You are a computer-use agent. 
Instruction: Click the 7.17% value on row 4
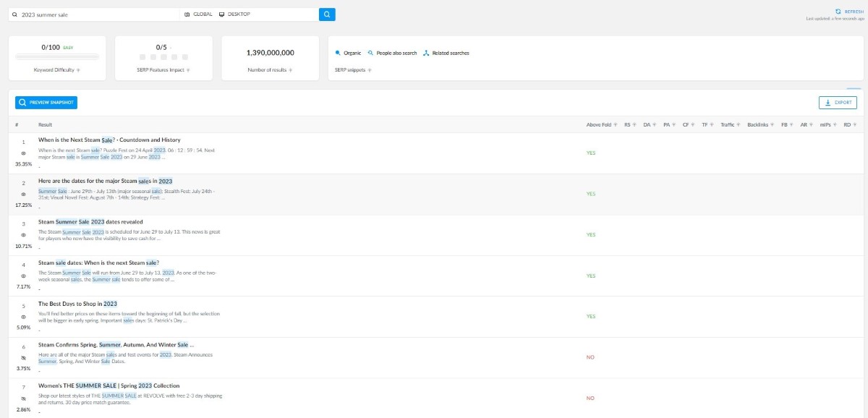pyautogui.click(x=23, y=286)
